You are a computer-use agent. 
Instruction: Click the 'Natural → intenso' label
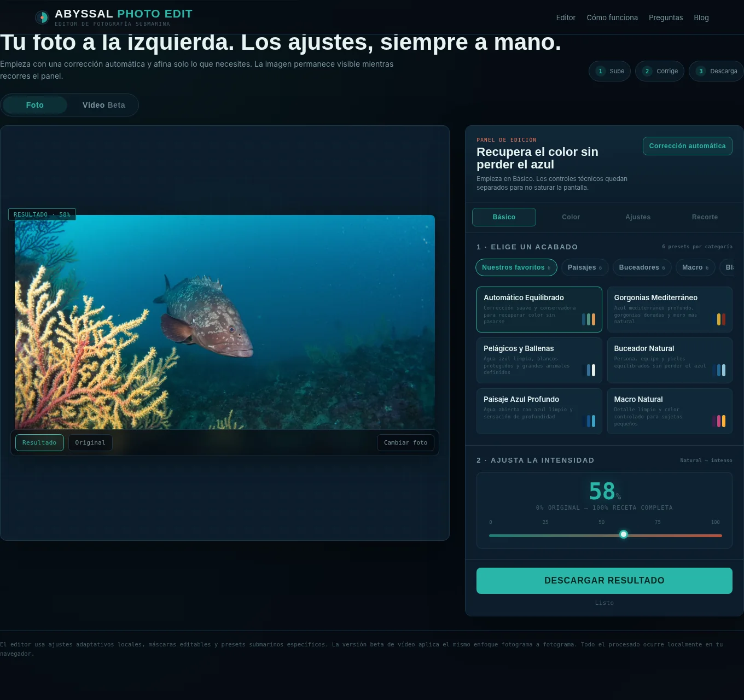point(706,460)
